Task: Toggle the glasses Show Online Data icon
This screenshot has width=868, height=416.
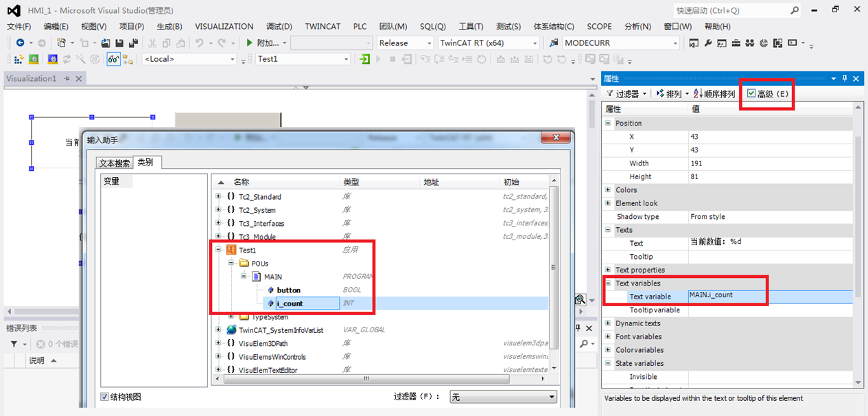Action: 113,59
